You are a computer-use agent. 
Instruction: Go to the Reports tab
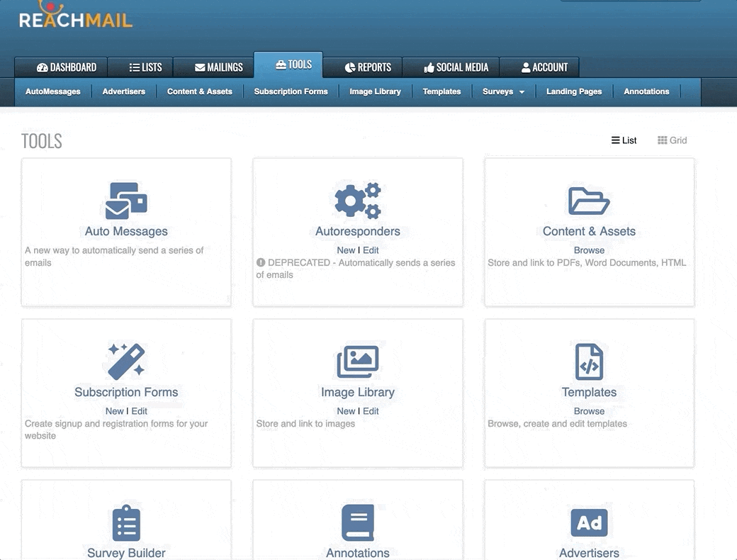(x=368, y=67)
